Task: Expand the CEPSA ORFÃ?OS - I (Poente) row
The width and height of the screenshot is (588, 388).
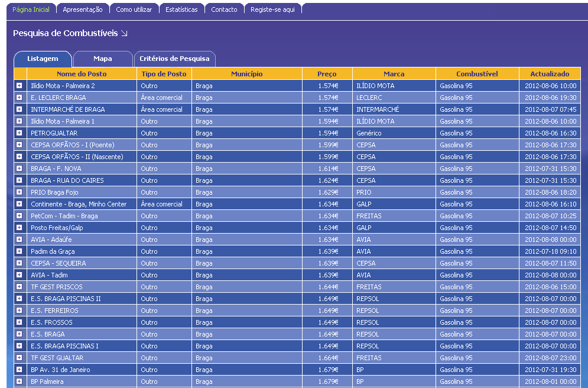Action: click(x=19, y=145)
